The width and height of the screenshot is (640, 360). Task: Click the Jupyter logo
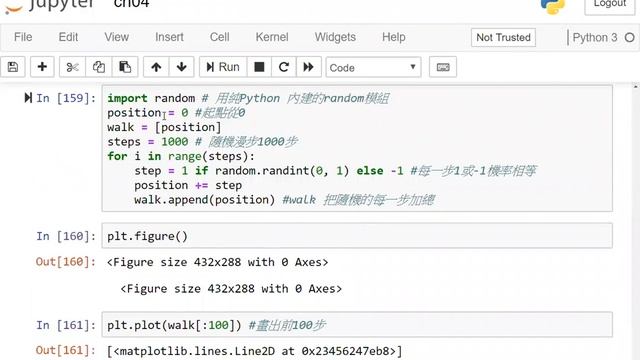click(x=49, y=6)
